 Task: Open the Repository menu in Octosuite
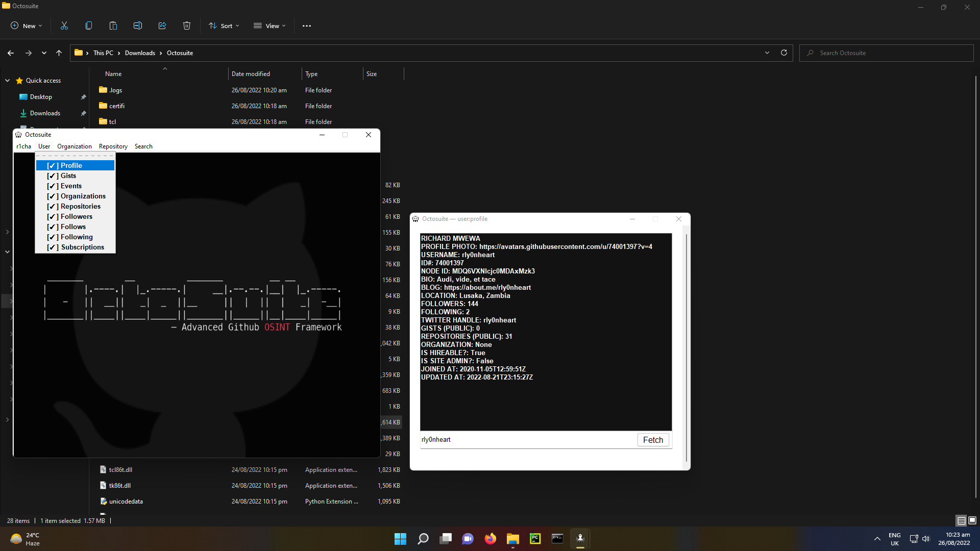113,146
